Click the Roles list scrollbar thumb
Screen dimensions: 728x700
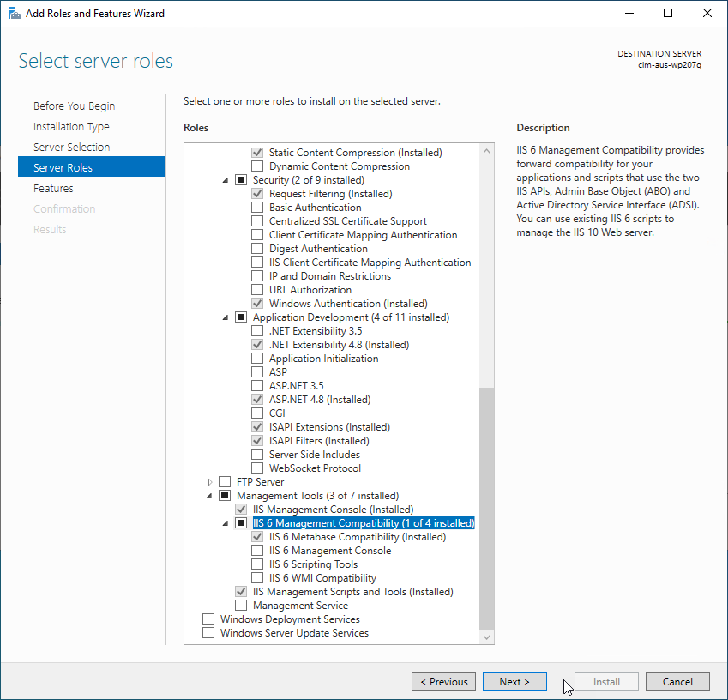pos(486,508)
